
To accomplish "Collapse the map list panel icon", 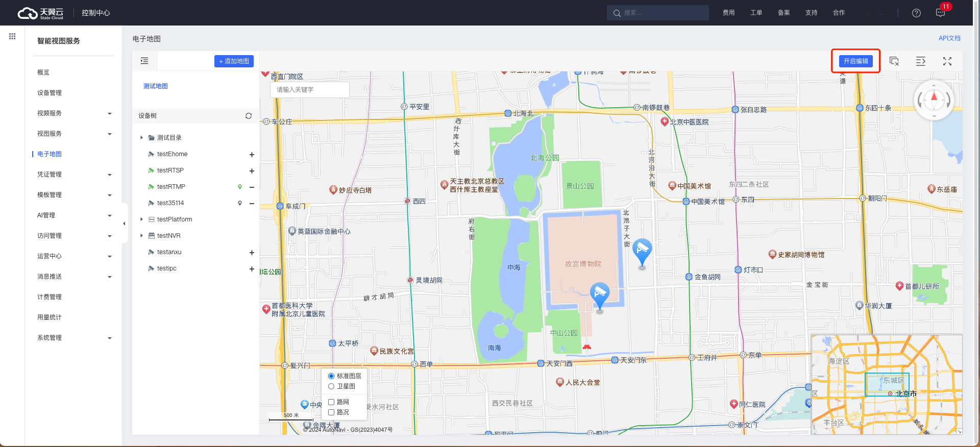I will [144, 61].
